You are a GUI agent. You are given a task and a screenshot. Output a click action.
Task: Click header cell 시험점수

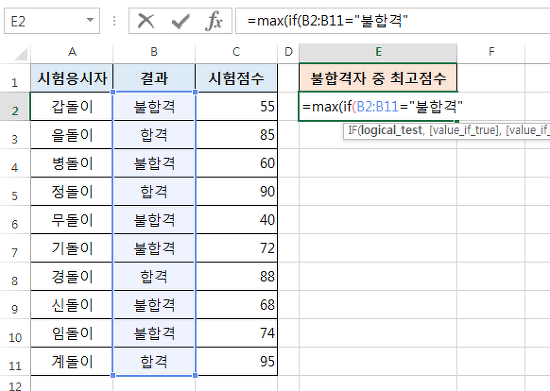click(x=236, y=78)
